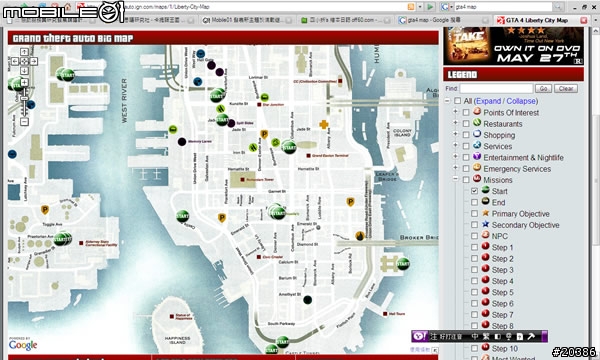
Task: Click the red Hell Tours marker
Action: tap(385, 314)
